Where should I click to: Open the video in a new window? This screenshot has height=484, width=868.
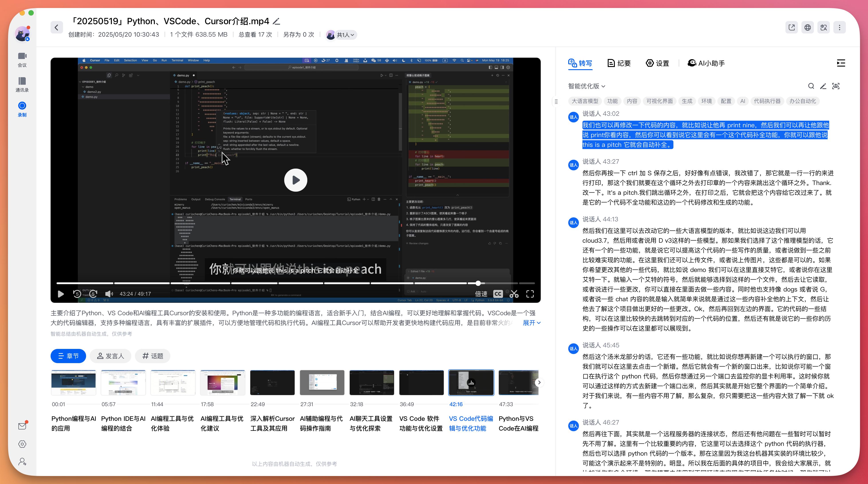click(x=791, y=27)
